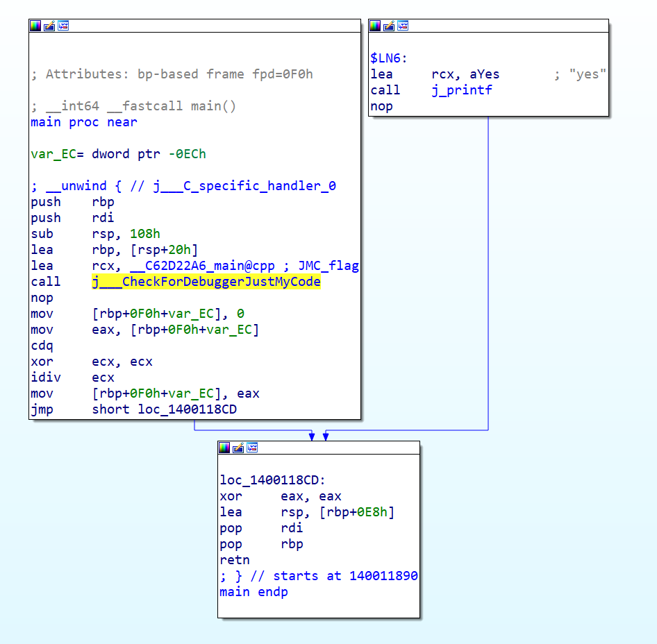Click color icon in main proc node header
657x644 pixels.
coord(35,26)
